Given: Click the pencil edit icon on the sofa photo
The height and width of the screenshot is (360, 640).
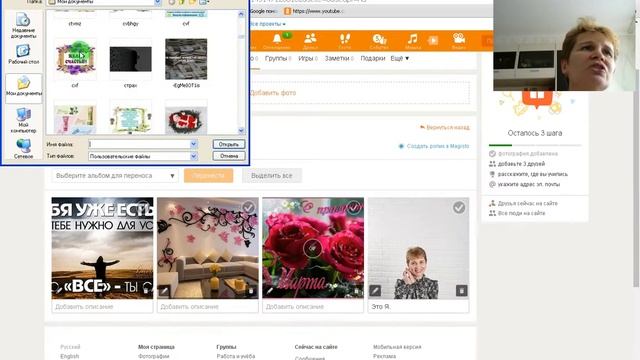Looking at the screenshot, I should [164, 291].
